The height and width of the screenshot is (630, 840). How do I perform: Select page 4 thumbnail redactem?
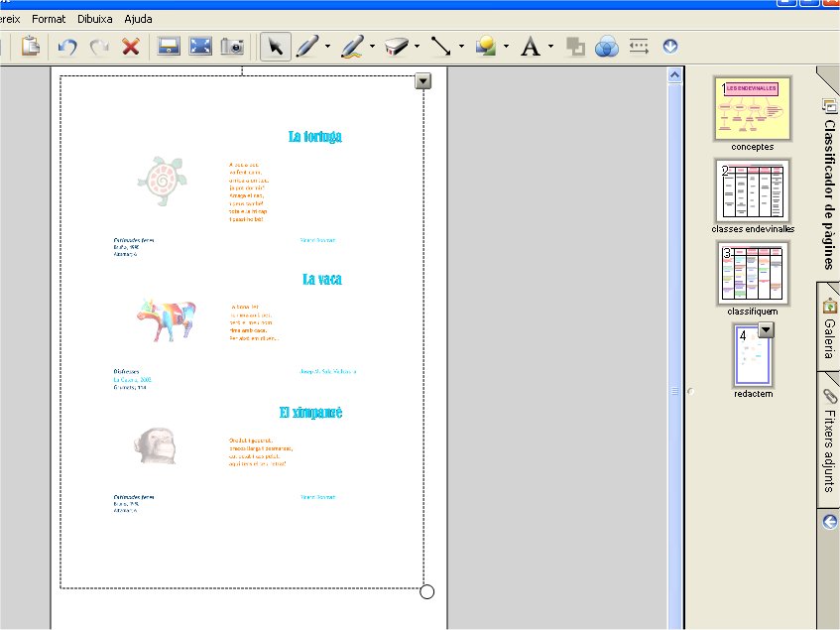click(x=753, y=356)
